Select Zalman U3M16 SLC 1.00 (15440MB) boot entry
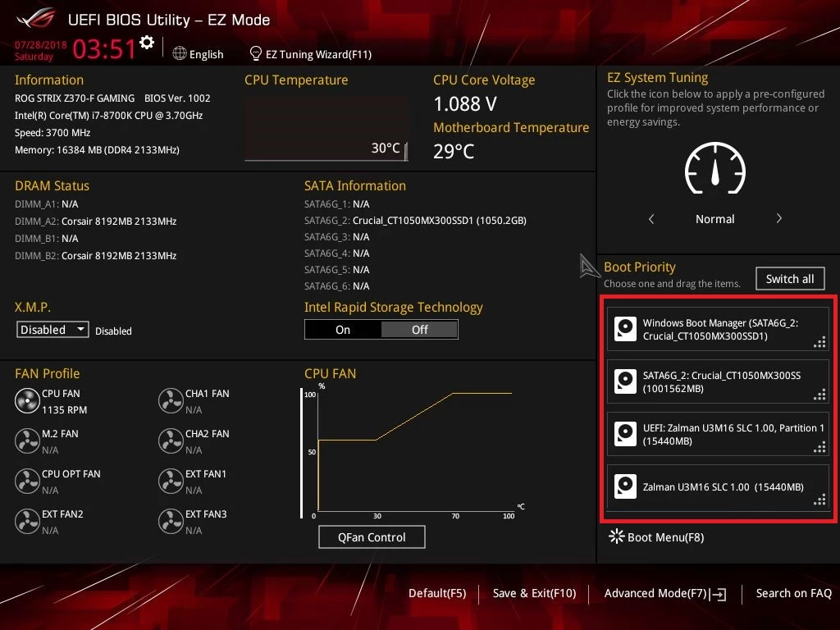840x630 pixels. tap(718, 486)
